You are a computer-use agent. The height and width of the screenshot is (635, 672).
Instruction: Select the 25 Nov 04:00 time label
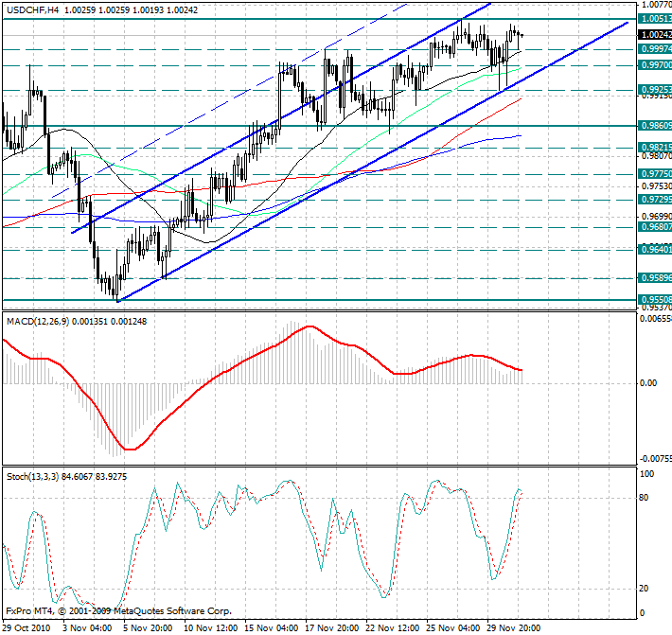click(x=453, y=628)
